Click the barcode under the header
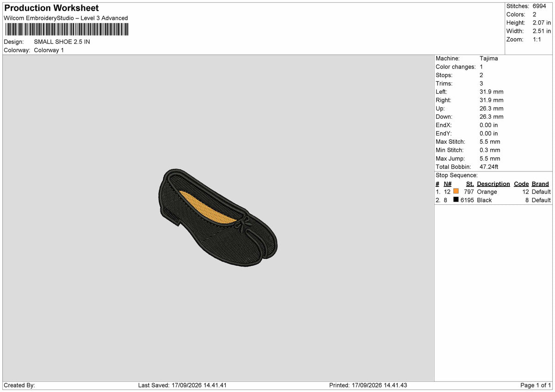The height and width of the screenshot is (392, 555). pyautogui.click(x=67, y=30)
